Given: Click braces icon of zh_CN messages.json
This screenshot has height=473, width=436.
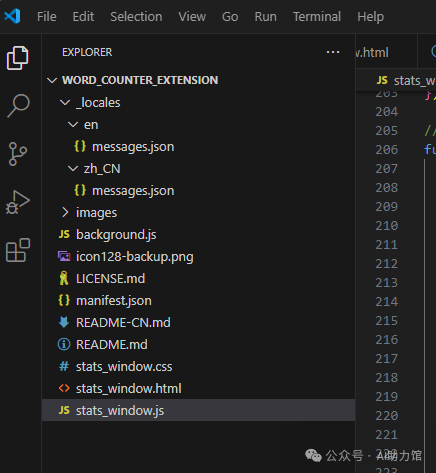Looking at the screenshot, I should point(80,190).
